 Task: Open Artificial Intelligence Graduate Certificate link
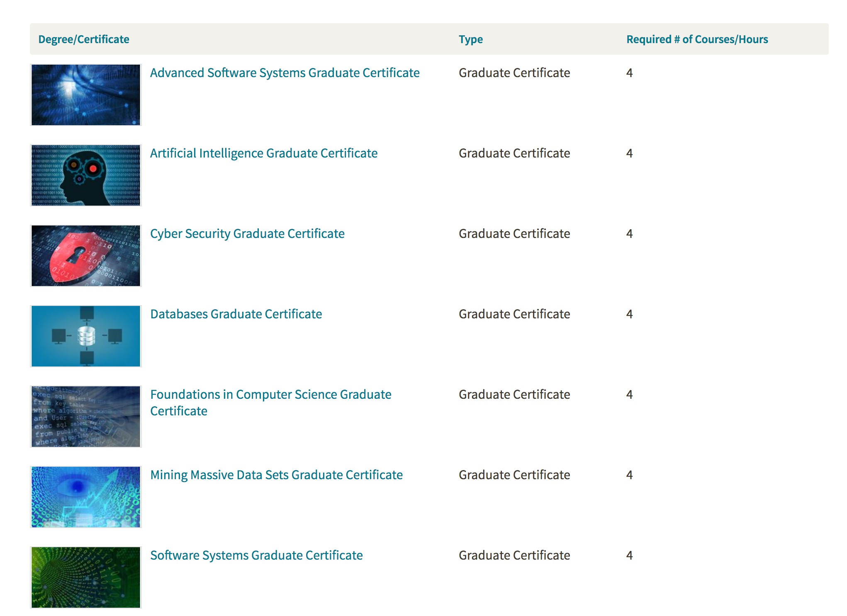(x=263, y=153)
